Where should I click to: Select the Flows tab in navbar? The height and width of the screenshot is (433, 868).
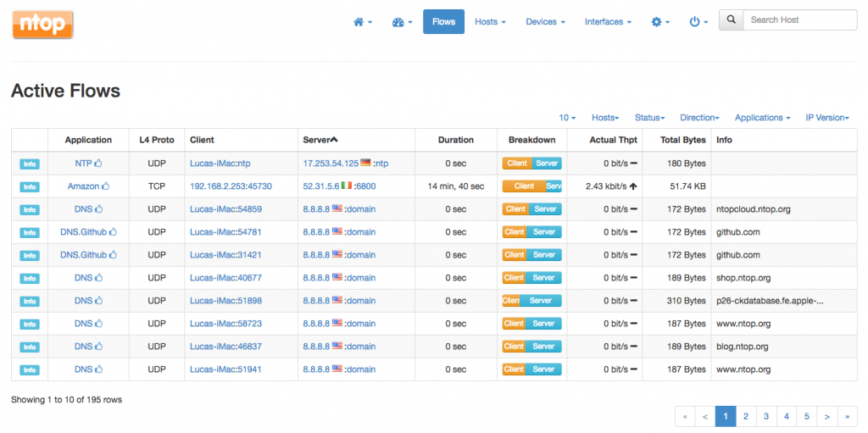(443, 22)
